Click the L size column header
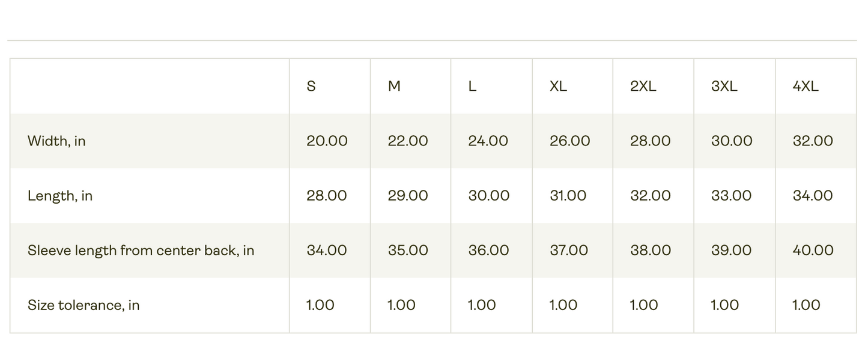The image size is (868, 343). point(472,87)
